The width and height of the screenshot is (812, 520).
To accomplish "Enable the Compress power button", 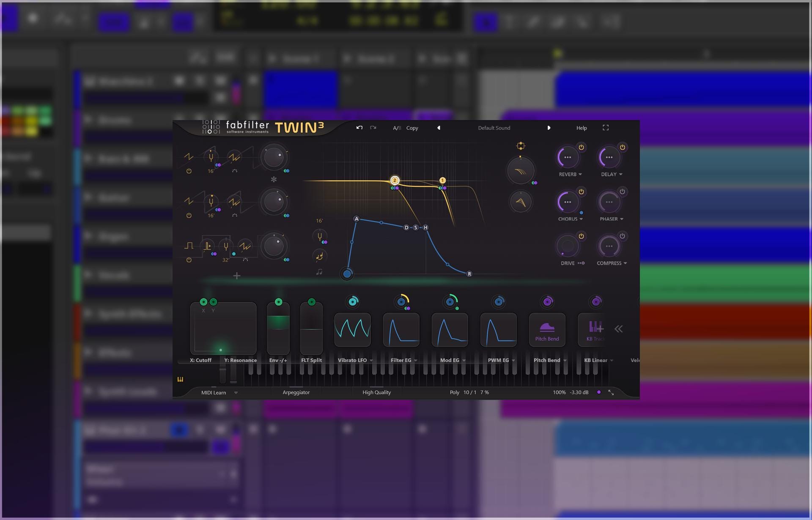I will pyautogui.click(x=623, y=236).
